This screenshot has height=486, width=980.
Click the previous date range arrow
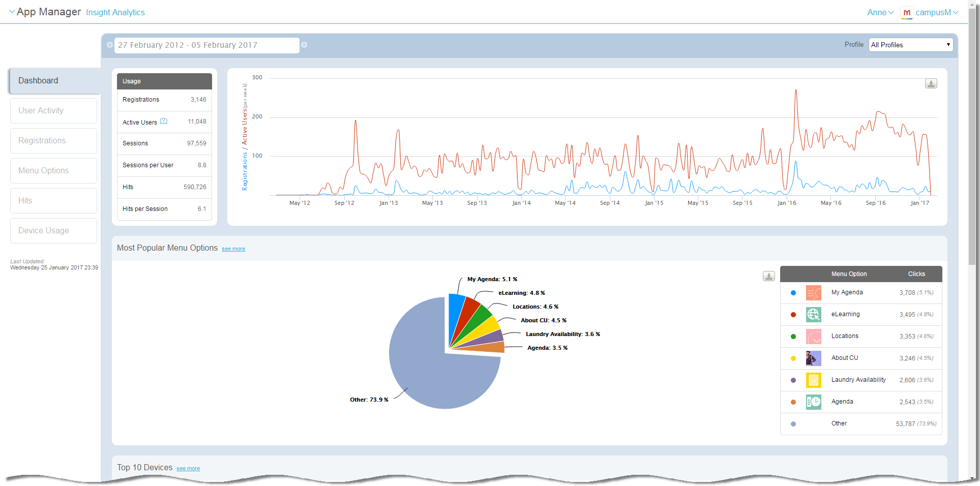(x=110, y=45)
